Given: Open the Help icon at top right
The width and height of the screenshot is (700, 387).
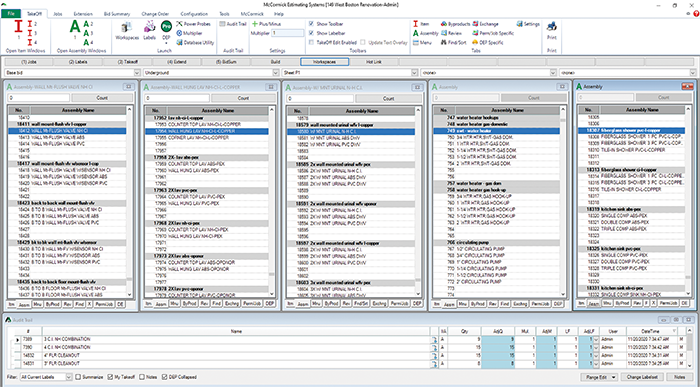Looking at the screenshot, I should (x=696, y=14).
